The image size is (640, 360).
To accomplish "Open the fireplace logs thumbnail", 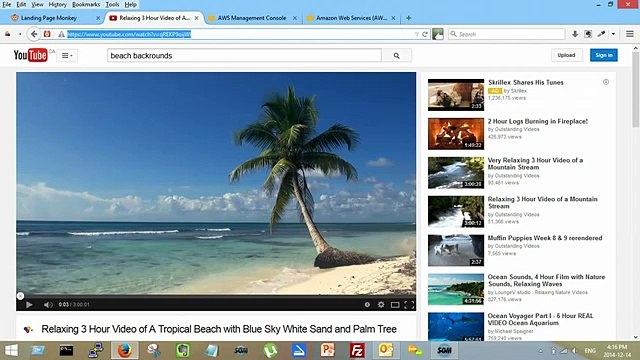I will click(456, 133).
